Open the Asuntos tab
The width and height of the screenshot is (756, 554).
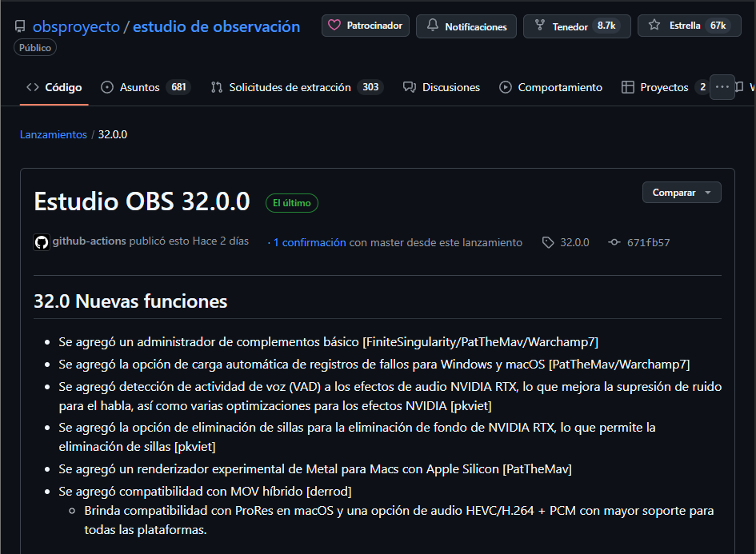coord(146,87)
